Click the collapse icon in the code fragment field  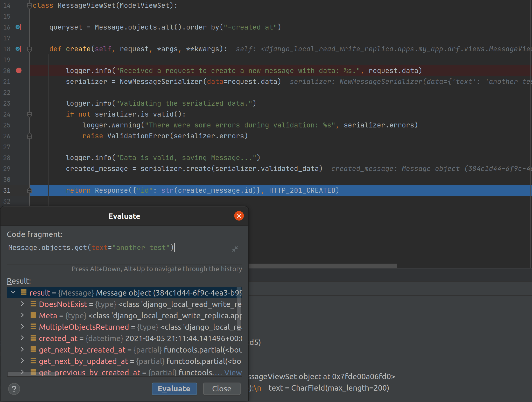[235, 249]
